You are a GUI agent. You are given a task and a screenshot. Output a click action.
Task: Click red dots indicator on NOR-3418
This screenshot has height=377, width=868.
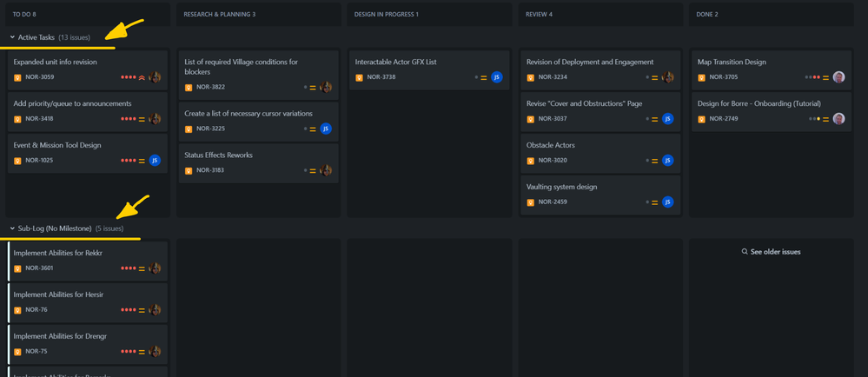point(128,119)
